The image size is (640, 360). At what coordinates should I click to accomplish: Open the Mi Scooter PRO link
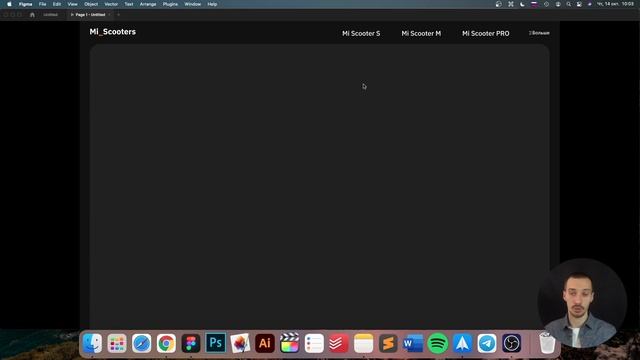click(x=486, y=33)
